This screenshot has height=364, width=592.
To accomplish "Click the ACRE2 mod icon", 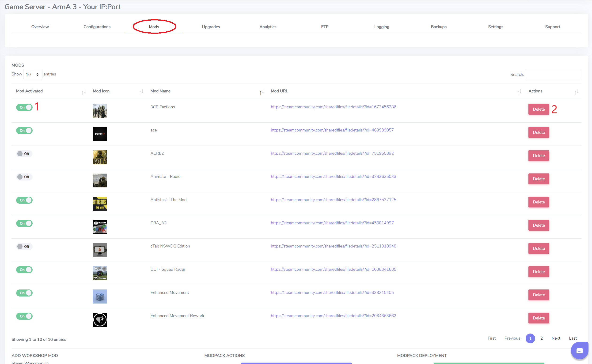I will point(100,157).
